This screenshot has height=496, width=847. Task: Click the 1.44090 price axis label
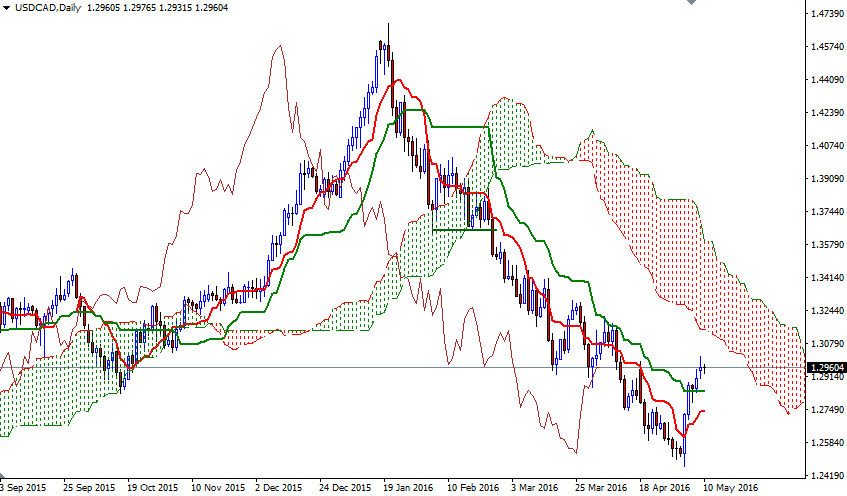[827, 80]
